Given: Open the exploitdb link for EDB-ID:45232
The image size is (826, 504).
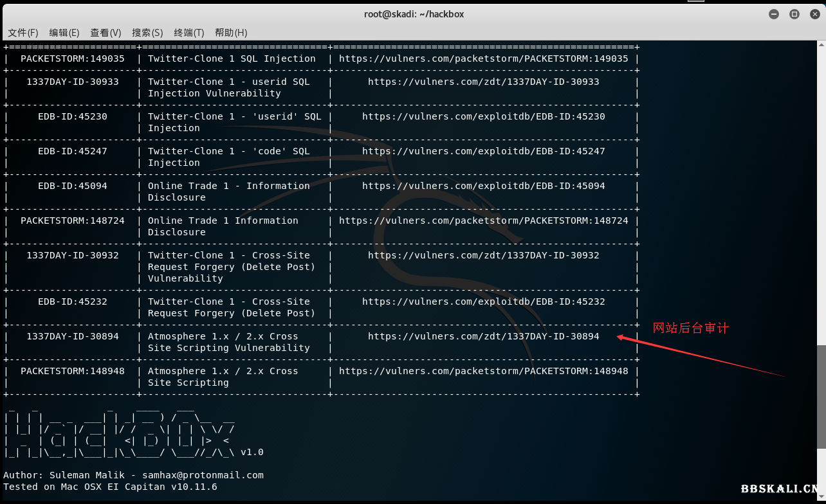Looking at the screenshot, I should [x=483, y=301].
